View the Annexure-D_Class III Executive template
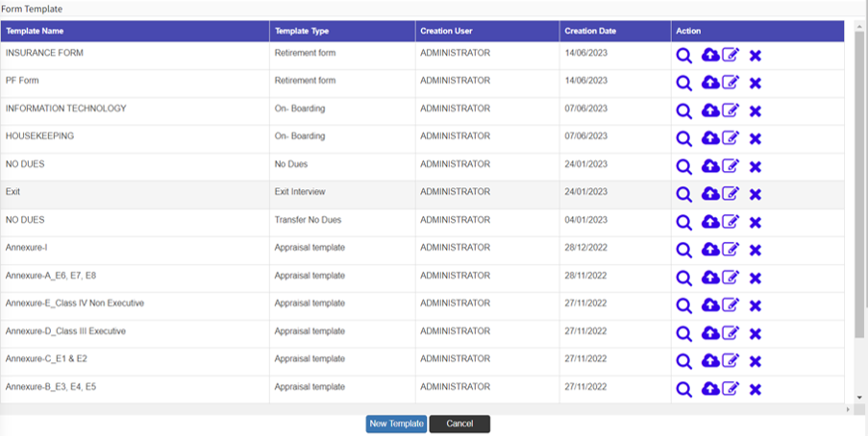 point(683,334)
